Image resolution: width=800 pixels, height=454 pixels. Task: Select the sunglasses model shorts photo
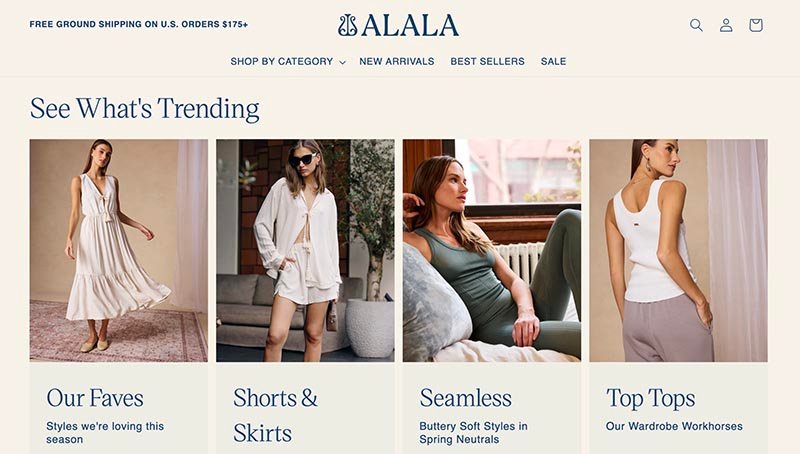(305, 250)
